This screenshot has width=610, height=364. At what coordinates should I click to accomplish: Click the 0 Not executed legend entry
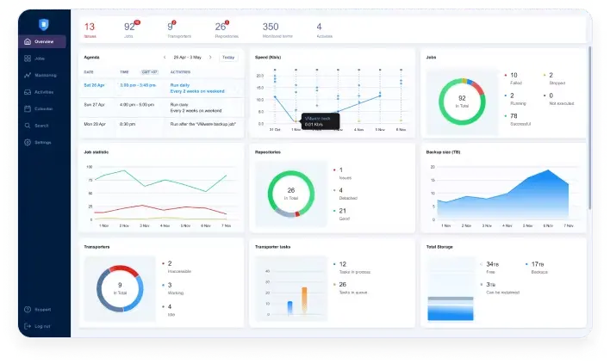[558, 99]
